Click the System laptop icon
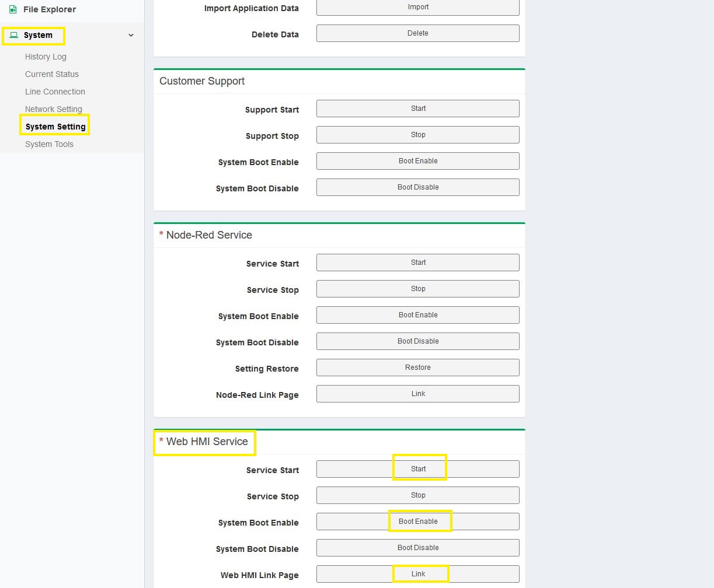 coord(13,36)
